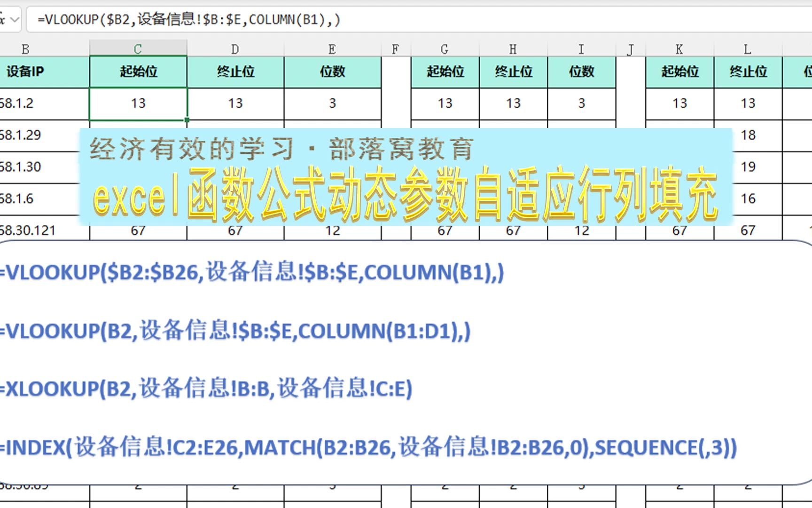Select column G header
Screen dimensions: 812x508
tap(445, 49)
